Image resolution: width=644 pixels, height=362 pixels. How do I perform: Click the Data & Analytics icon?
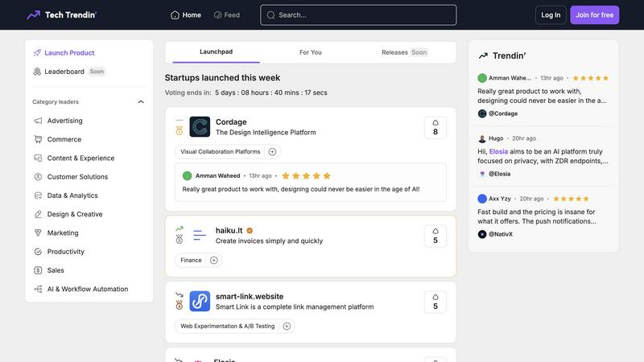click(38, 195)
